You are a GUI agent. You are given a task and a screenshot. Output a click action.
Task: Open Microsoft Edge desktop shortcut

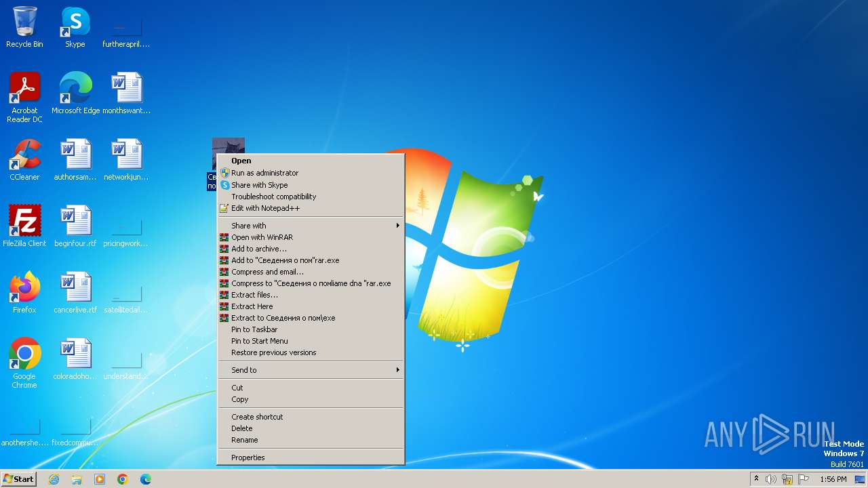pyautogui.click(x=75, y=94)
